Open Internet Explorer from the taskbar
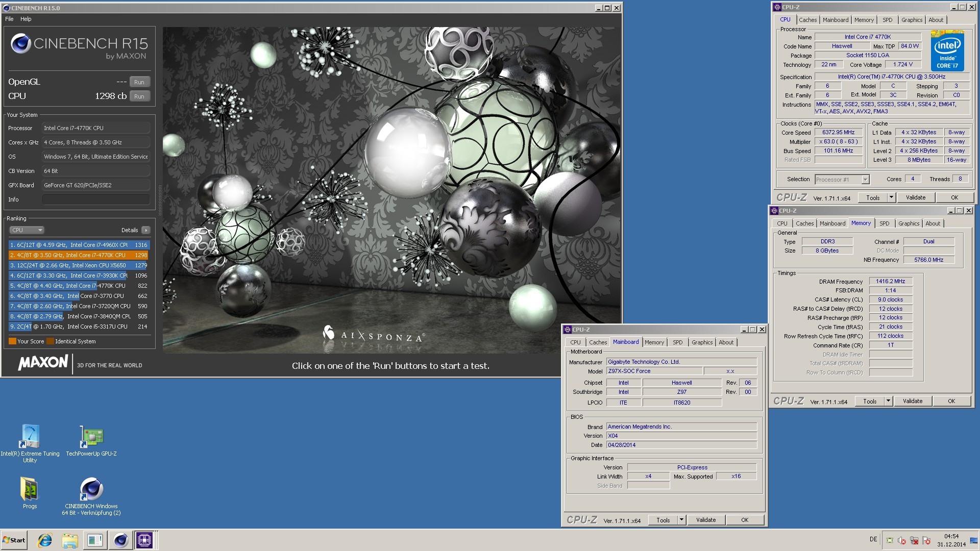This screenshot has height=551, width=980. point(45,540)
